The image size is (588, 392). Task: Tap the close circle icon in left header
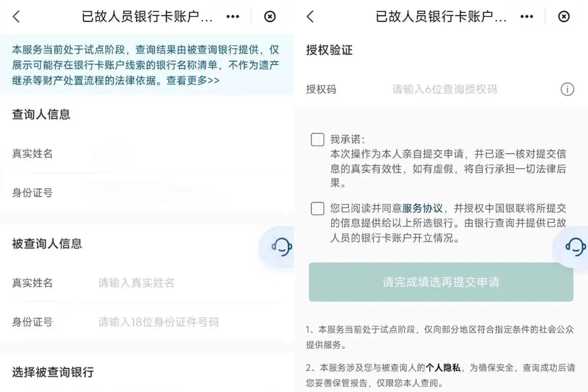tap(270, 17)
